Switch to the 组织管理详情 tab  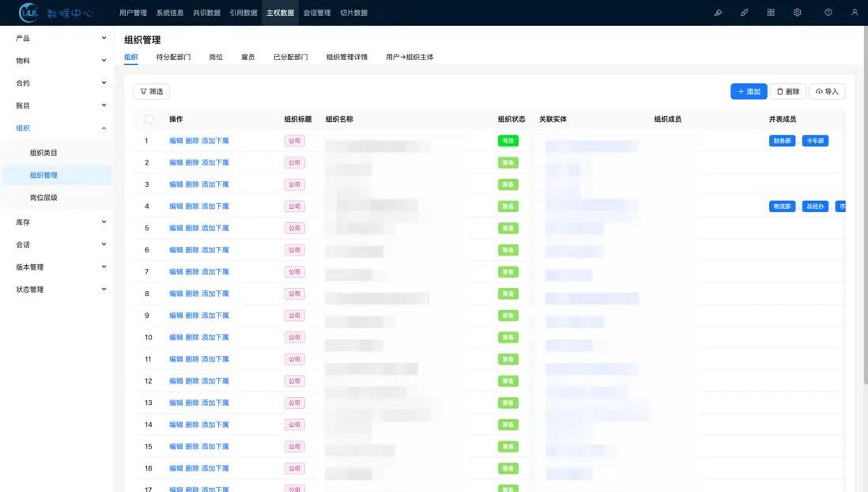[x=347, y=57]
